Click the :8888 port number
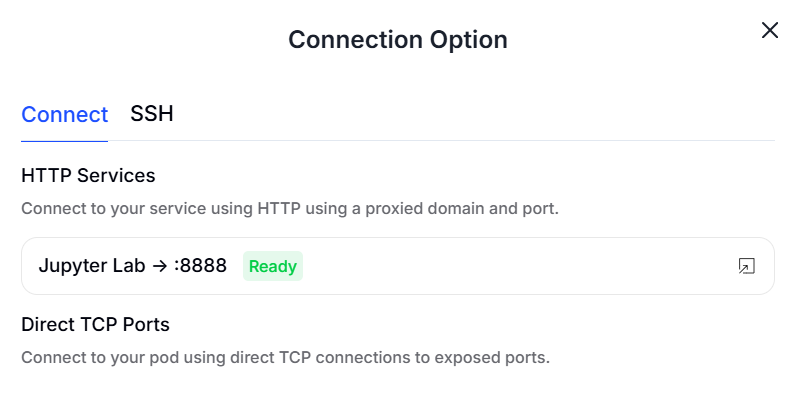This screenshot has height=414, width=797. (200, 266)
